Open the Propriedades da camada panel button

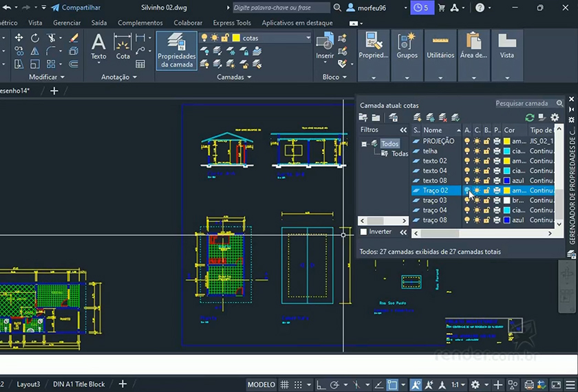pyautogui.click(x=176, y=51)
